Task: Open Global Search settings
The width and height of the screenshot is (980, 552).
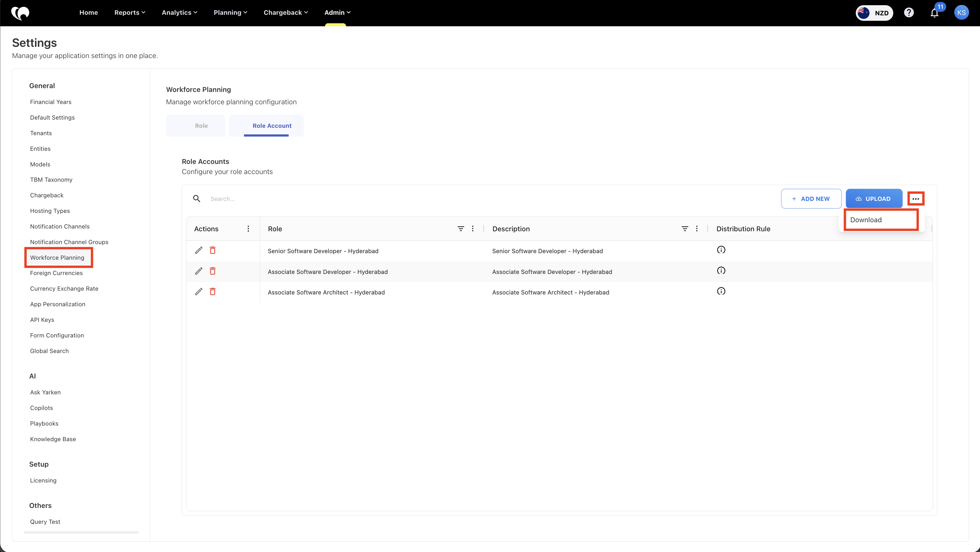Action: 50,351
